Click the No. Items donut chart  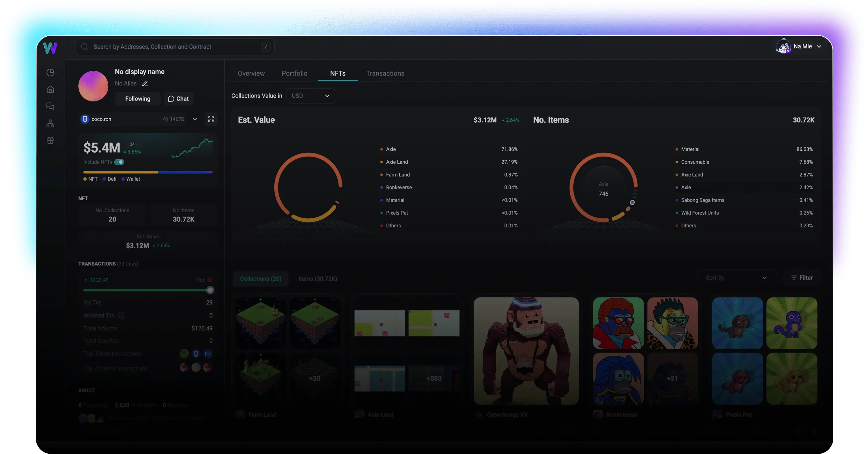click(x=603, y=187)
